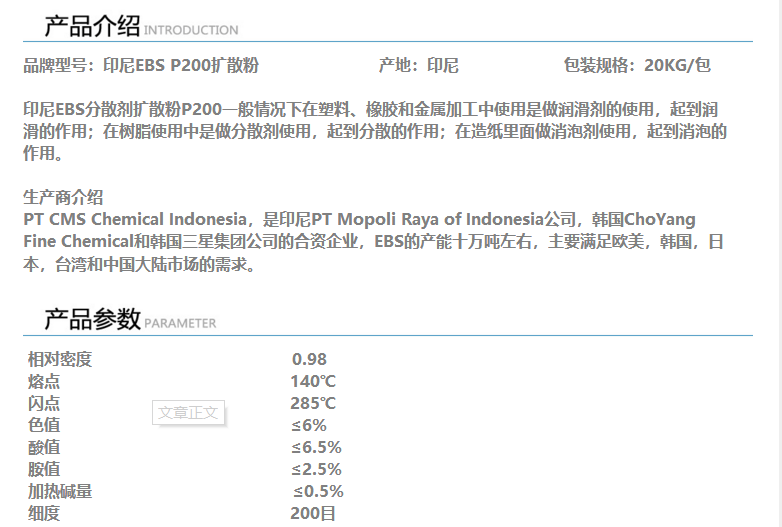Click the 产品介绍 section heading
This screenshot has height=527, width=782.
click(91, 26)
